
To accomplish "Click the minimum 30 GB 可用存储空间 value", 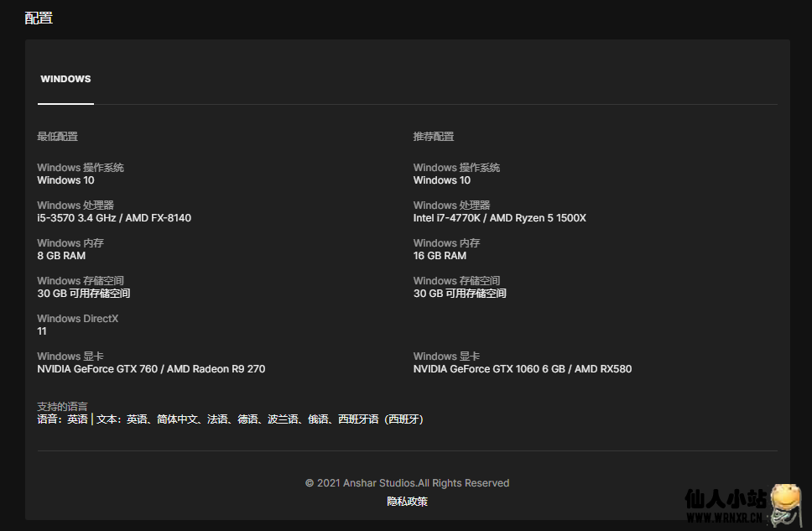I will pos(84,294).
